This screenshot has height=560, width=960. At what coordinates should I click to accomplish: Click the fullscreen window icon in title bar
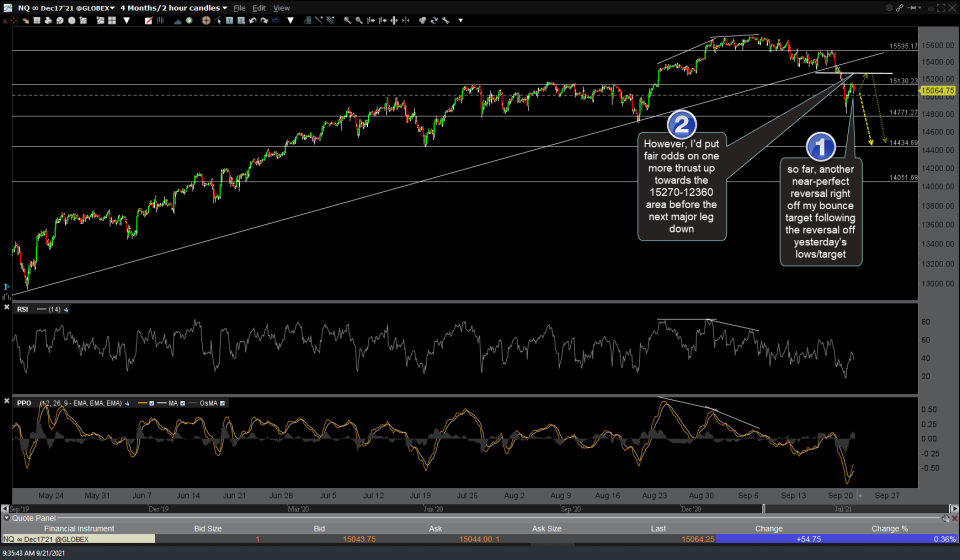941,8
